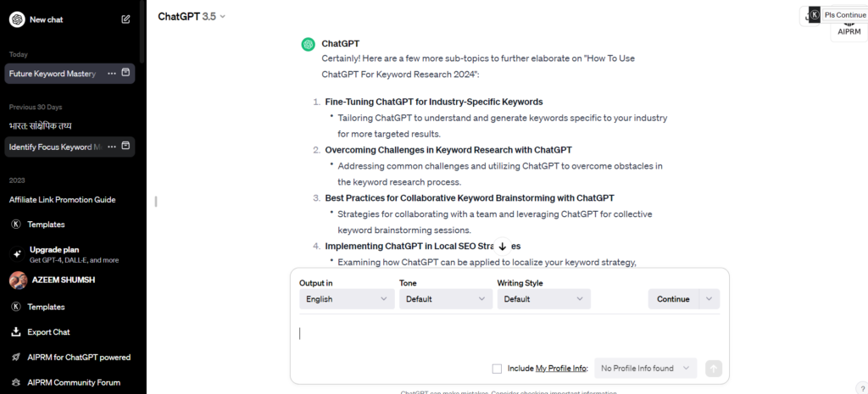Click the Upgrade plan sparkle icon
Image resolution: width=868 pixels, height=394 pixels.
[17, 254]
